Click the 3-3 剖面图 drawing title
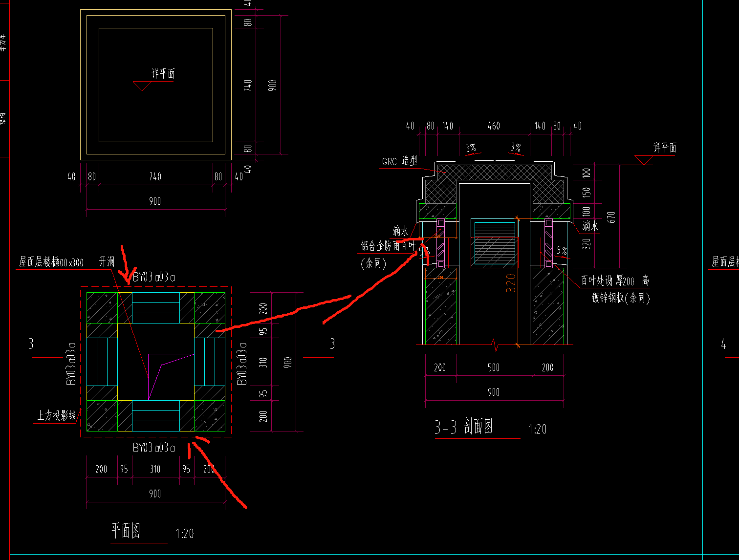 tap(464, 427)
